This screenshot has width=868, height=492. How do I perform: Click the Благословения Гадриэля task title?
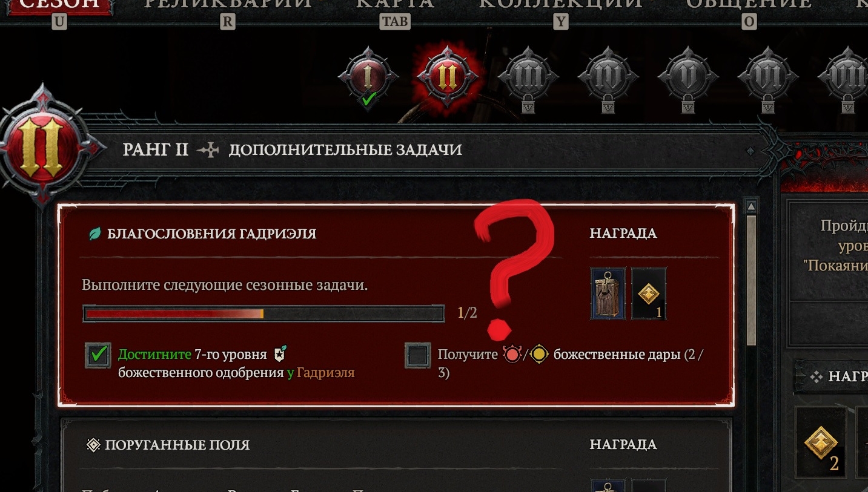(x=212, y=234)
